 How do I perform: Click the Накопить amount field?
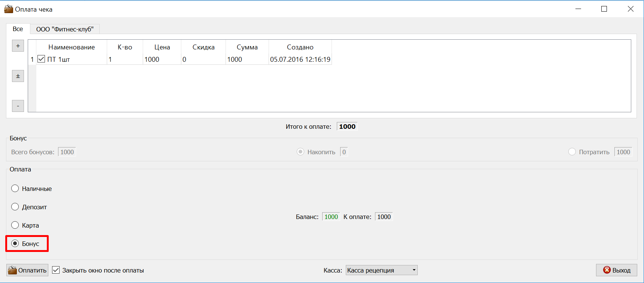pos(344,152)
